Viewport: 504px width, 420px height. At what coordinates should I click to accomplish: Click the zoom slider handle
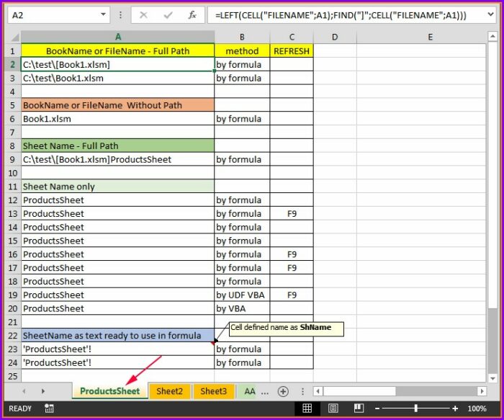(x=416, y=408)
